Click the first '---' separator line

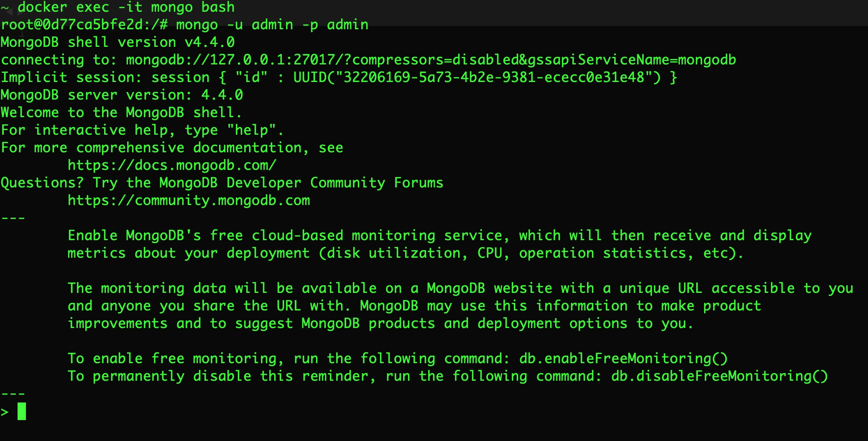(13, 218)
